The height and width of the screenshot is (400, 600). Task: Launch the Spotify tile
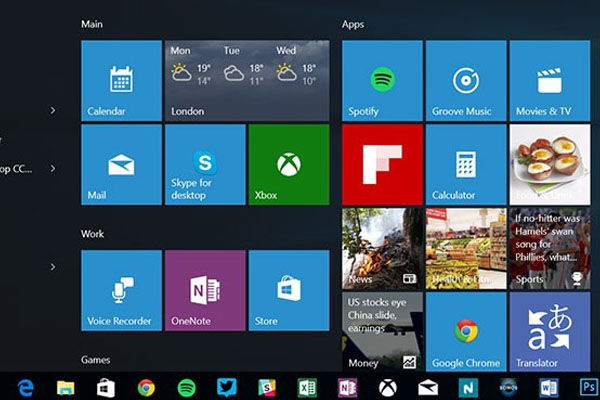click(382, 81)
